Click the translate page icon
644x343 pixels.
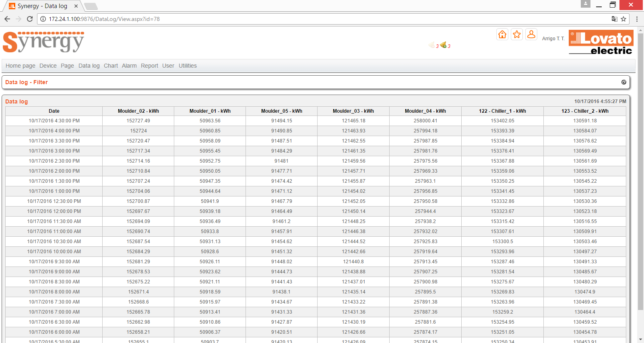[614, 19]
